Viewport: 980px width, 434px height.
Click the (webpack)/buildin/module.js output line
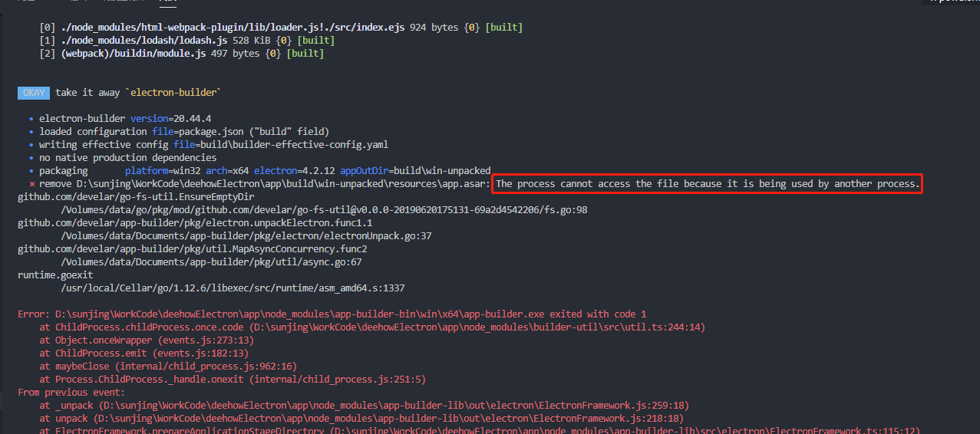[x=181, y=54]
